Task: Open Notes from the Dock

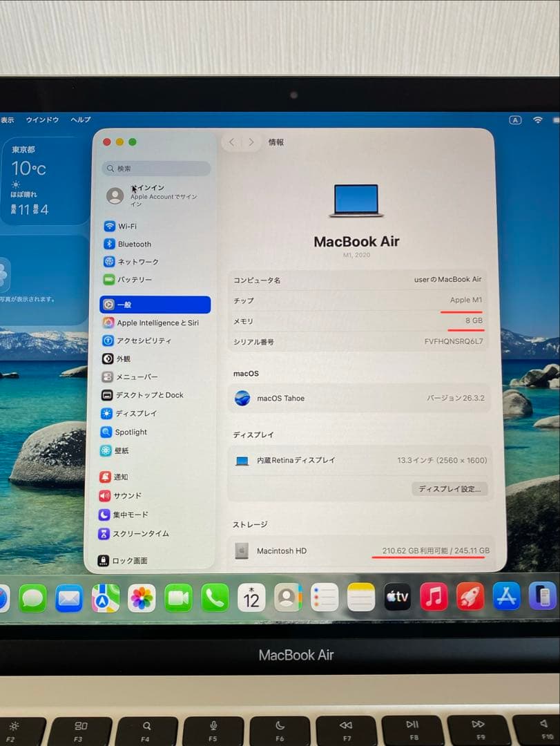Action: 361,597
